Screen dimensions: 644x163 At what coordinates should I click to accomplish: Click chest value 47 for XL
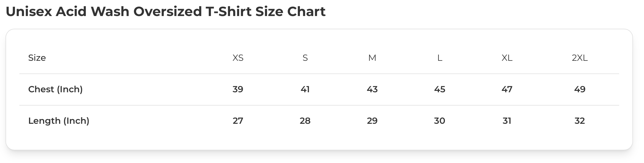point(507,89)
